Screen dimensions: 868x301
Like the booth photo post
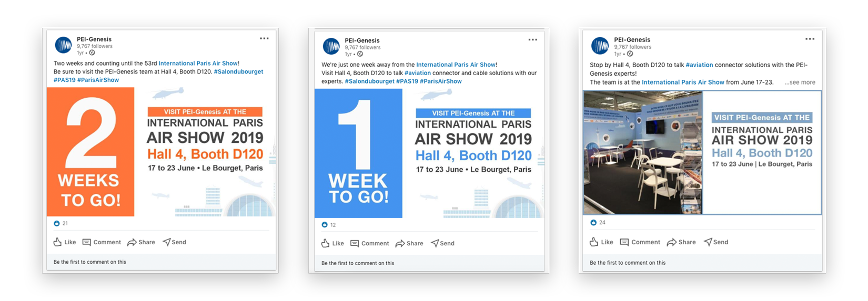(601, 242)
